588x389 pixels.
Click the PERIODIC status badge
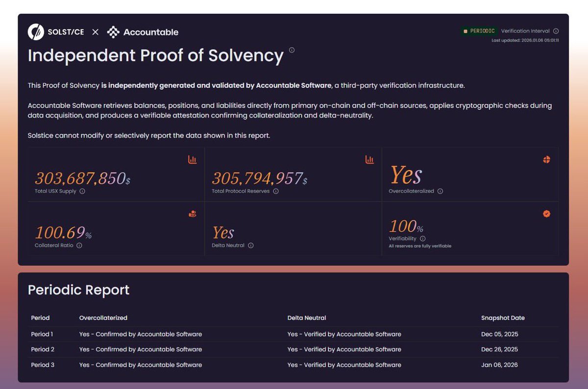(x=479, y=31)
